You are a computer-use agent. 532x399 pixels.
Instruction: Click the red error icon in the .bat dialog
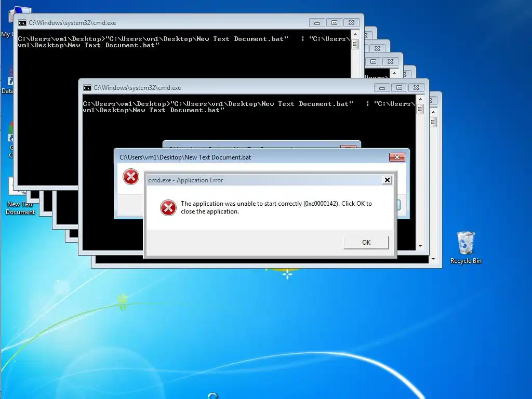coord(130,177)
